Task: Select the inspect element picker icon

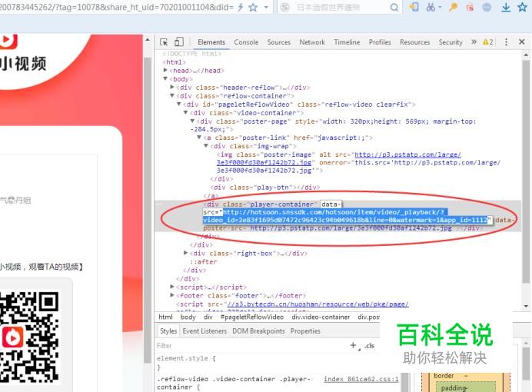Action: pyautogui.click(x=164, y=42)
